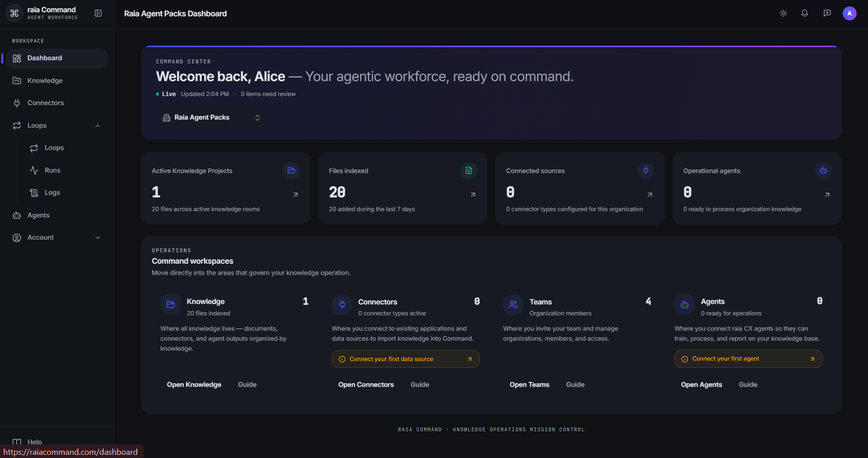Click the Knowledge workspace folder icon
Screen dimensions: 868x458
(171, 304)
